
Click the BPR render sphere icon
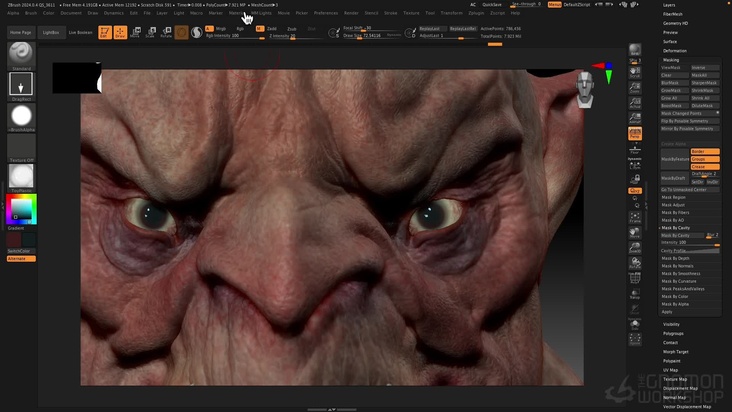tap(635, 49)
